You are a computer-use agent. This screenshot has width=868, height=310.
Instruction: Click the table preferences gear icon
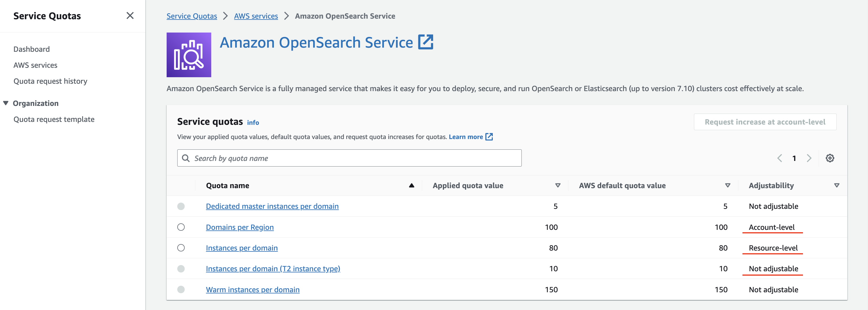click(830, 158)
